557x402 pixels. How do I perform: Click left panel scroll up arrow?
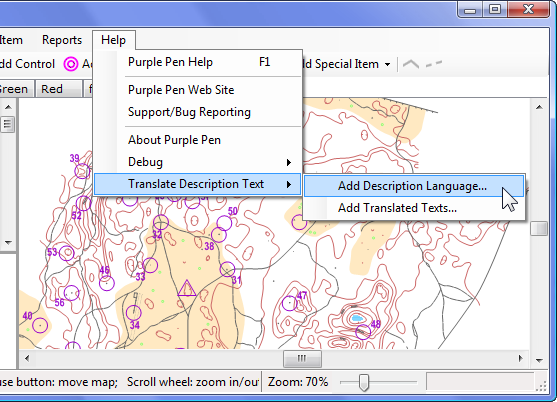pyautogui.click(x=8, y=107)
